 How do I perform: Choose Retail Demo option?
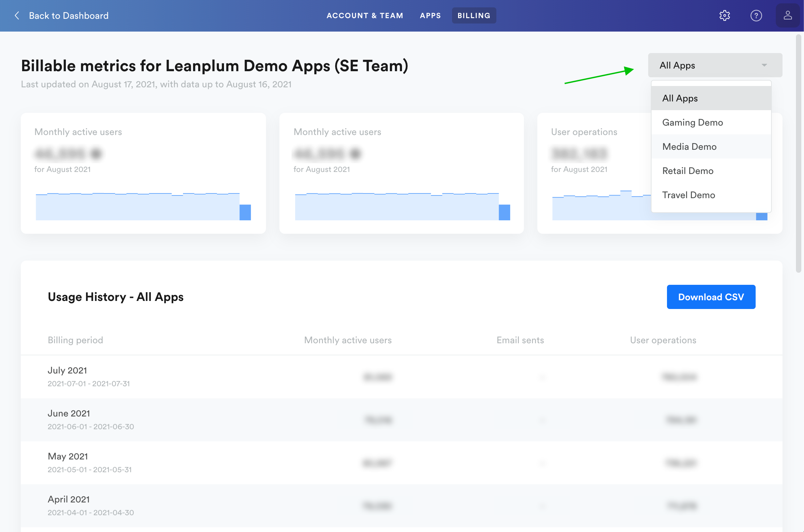(688, 171)
